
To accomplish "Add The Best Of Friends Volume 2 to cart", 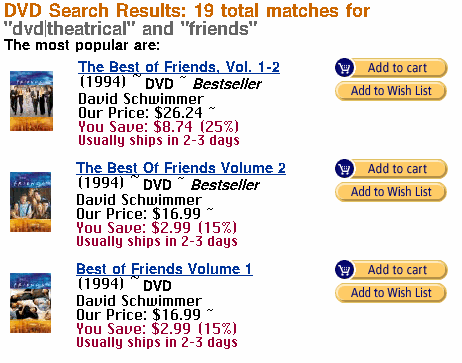I will coord(391,169).
